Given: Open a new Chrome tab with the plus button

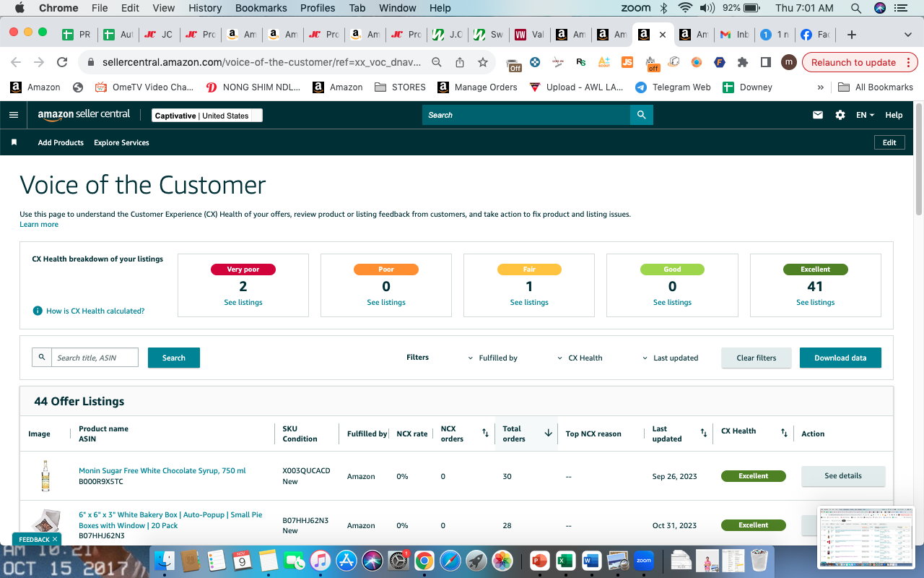Looking at the screenshot, I should tap(852, 35).
